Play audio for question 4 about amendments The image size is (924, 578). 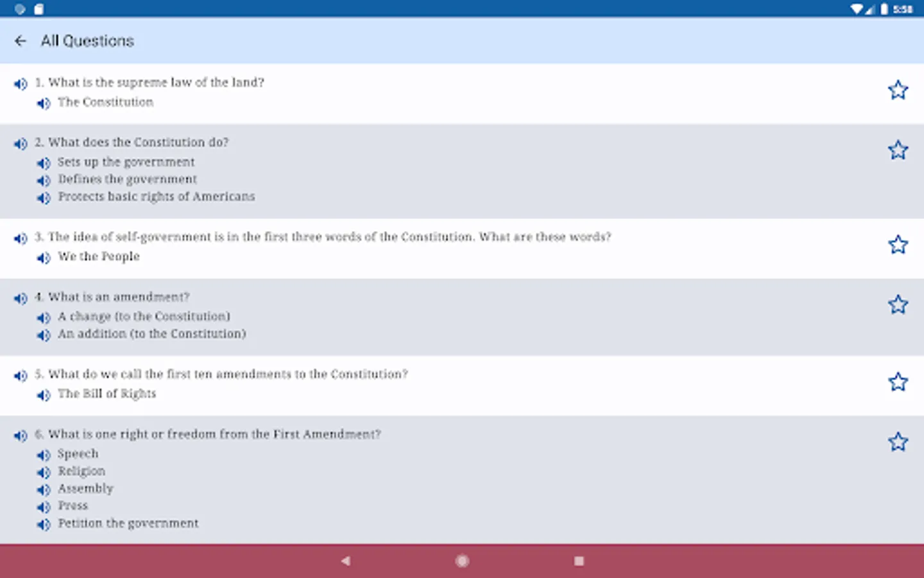click(19, 298)
